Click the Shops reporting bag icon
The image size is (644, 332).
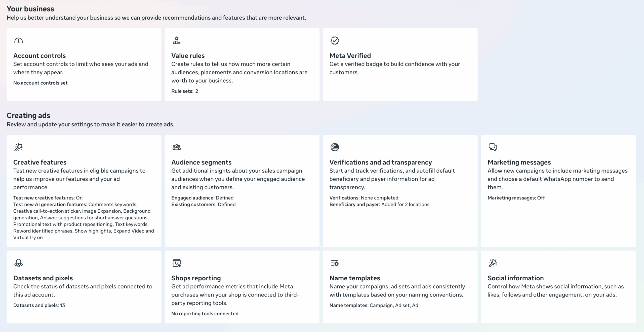coord(177,263)
